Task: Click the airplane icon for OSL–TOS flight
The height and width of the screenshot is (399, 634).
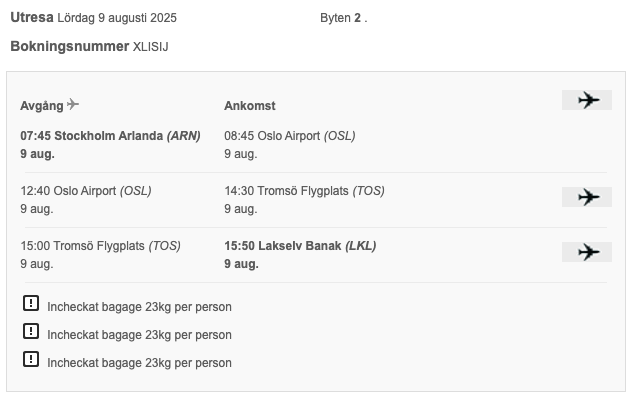Action: tap(587, 197)
